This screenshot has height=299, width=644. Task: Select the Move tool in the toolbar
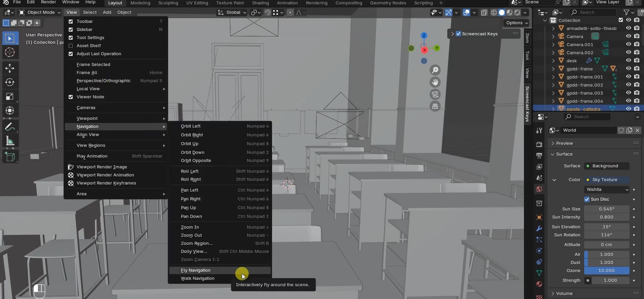10,68
